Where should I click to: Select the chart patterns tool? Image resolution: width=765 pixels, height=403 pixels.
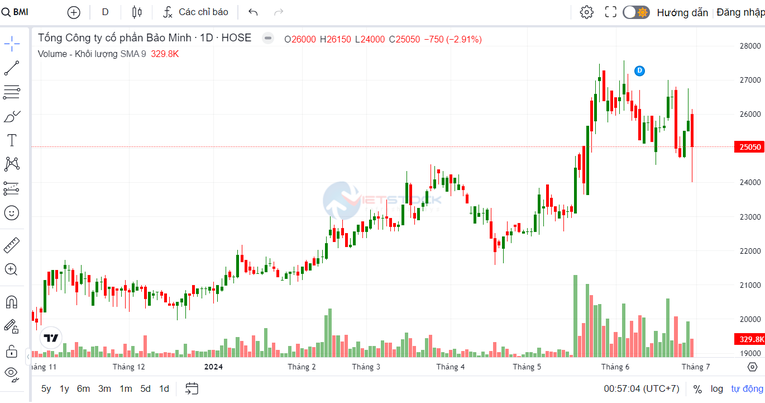(x=12, y=164)
